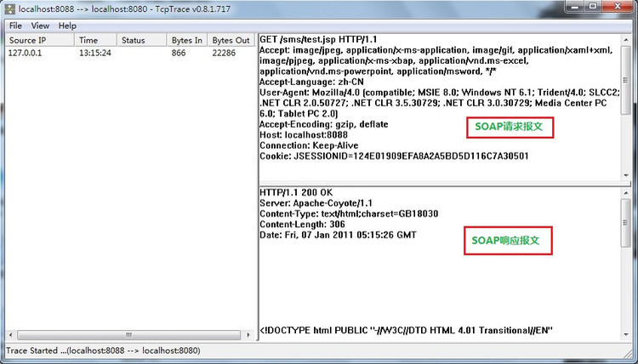Click the Date: Fri, 07 Jan 2011 line
The height and width of the screenshot is (364, 638).
click(x=338, y=235)
